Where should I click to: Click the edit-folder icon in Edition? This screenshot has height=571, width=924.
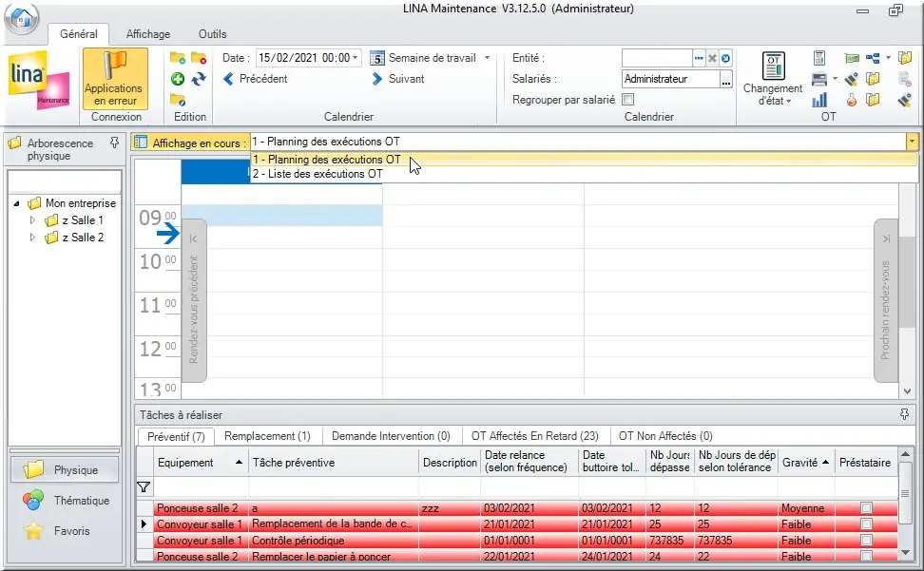178,100
